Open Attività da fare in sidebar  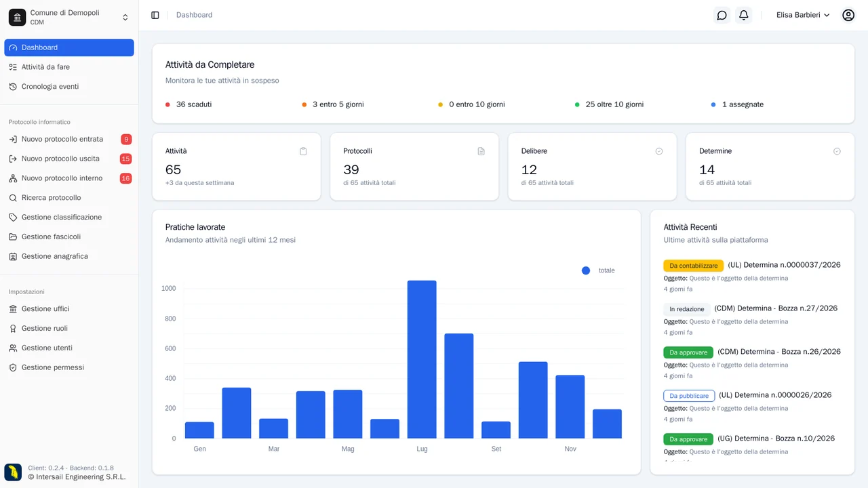coord(69,67)
